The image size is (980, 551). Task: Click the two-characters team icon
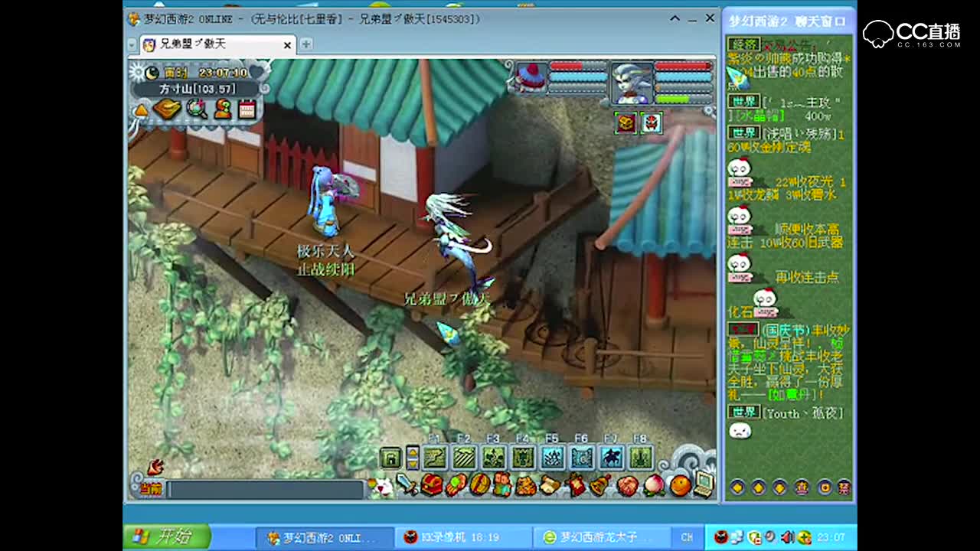click(502, 485)
